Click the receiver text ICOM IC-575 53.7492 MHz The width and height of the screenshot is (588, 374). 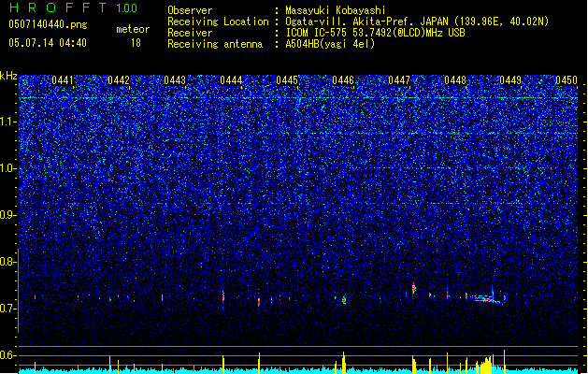point(375,33)
